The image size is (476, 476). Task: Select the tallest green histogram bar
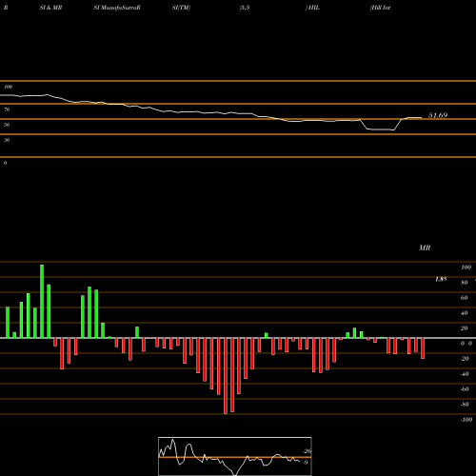(42, 301)
